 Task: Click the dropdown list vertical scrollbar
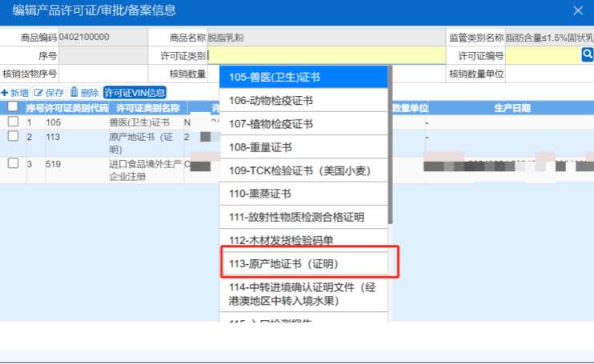click(390, 144)
